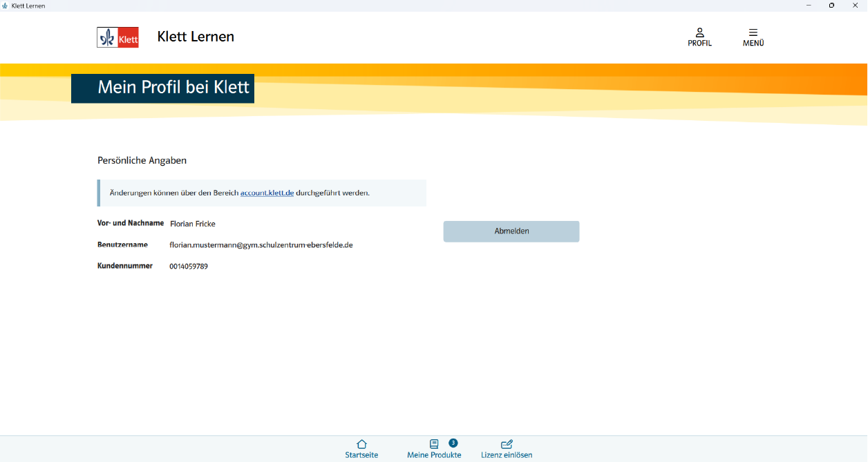Click the Klett Lernen heading text
Viewport: 868px width, 462px height.
pyautogui.click(x=196, y=37)
